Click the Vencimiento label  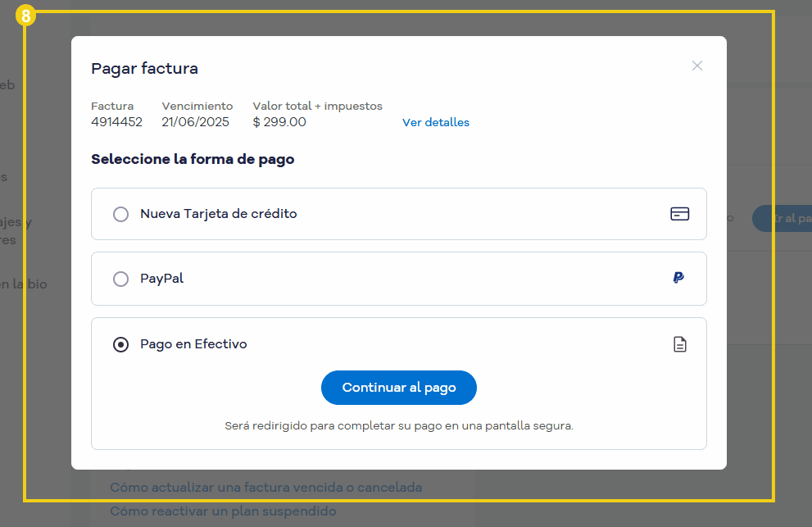(x=197, y=107)
